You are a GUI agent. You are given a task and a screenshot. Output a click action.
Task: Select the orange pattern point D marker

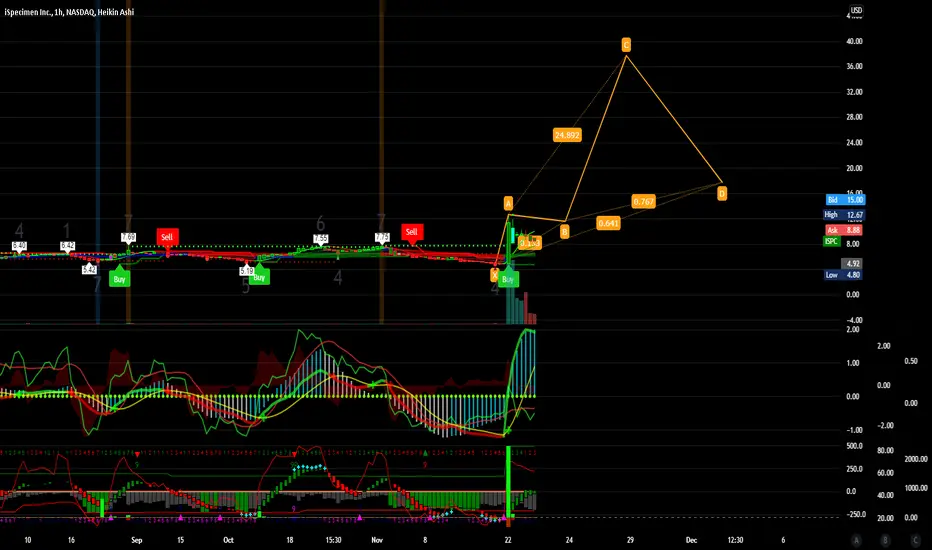(x=722, y=193)
